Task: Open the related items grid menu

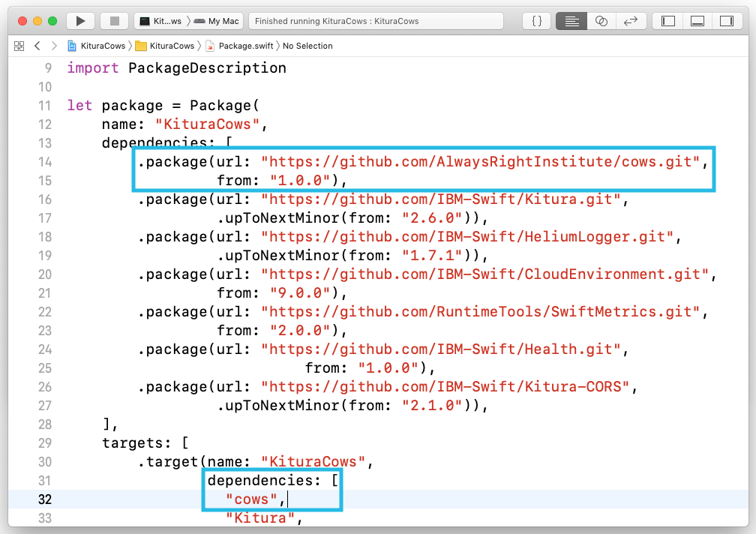Action: click(x=19, y=46)
